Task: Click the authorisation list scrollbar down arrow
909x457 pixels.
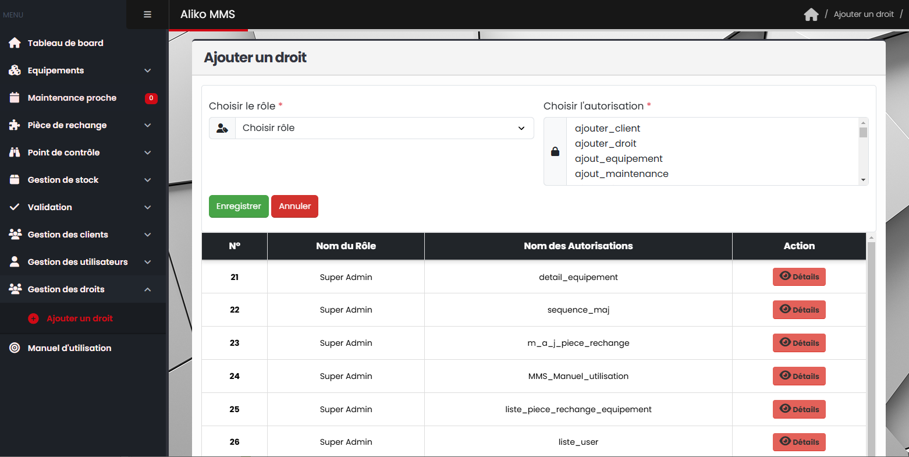Action: [x=863, y=180]
